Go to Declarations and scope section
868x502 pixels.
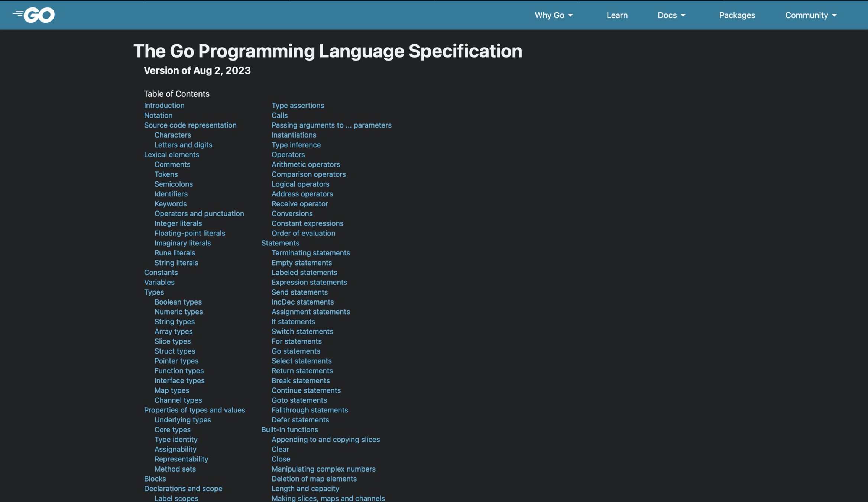click(x=183, y=489)
